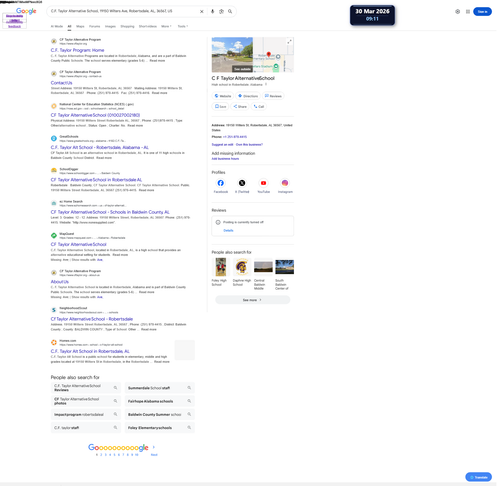Open Homes.com result image thumbnail
The width and height of the screenshot is (500, 486).
click(185, 350)
